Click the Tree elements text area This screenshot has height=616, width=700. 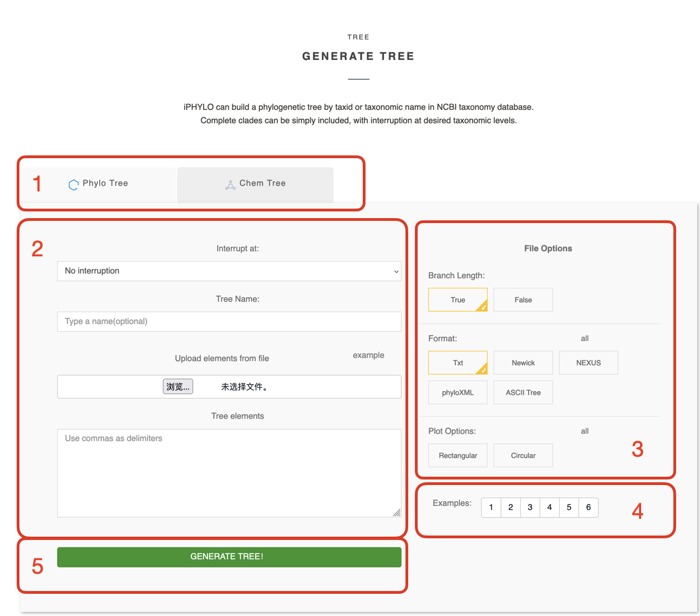229,473
